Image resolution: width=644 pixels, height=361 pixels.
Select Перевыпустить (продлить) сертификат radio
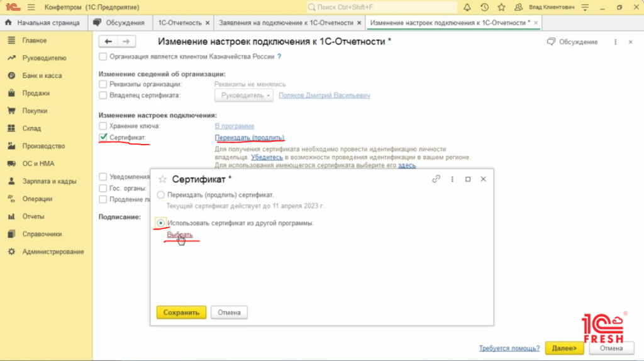[160, 195]
